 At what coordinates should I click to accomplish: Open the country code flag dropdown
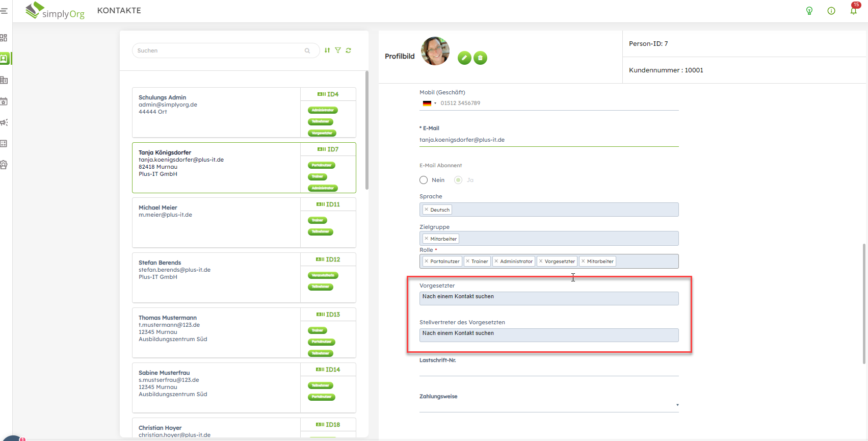coord(429,103)
